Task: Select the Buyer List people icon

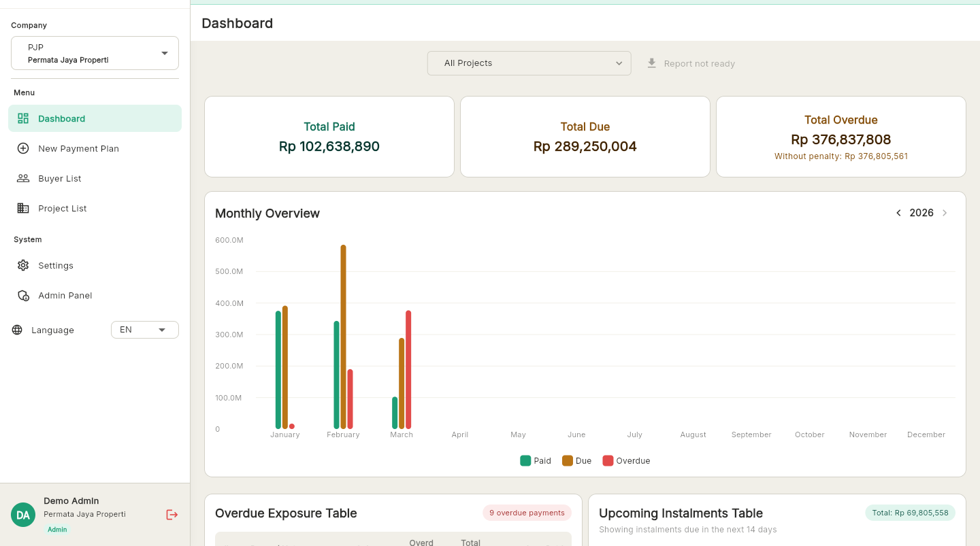Action: [22, 178]
